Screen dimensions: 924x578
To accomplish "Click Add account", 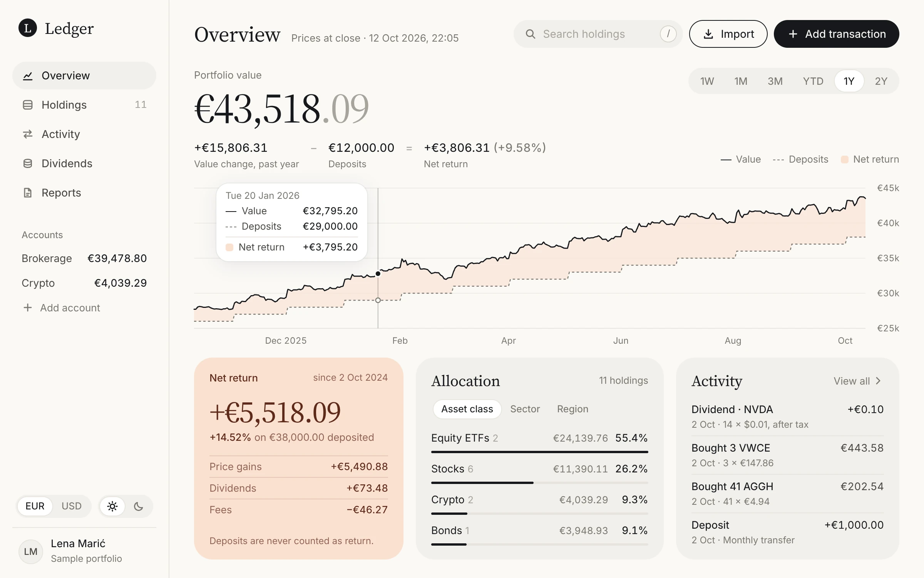I will pyautogui.click(x=62, y=307).
